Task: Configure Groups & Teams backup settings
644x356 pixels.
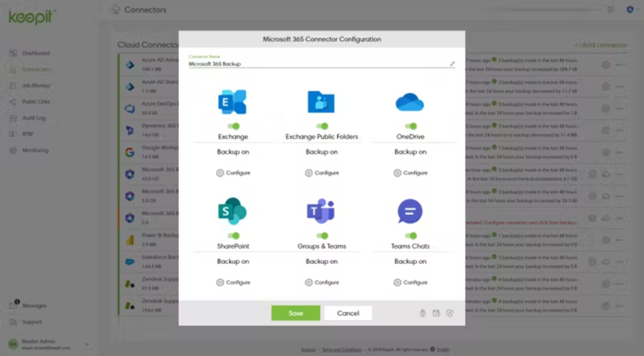Action: (x=322, y=283)
